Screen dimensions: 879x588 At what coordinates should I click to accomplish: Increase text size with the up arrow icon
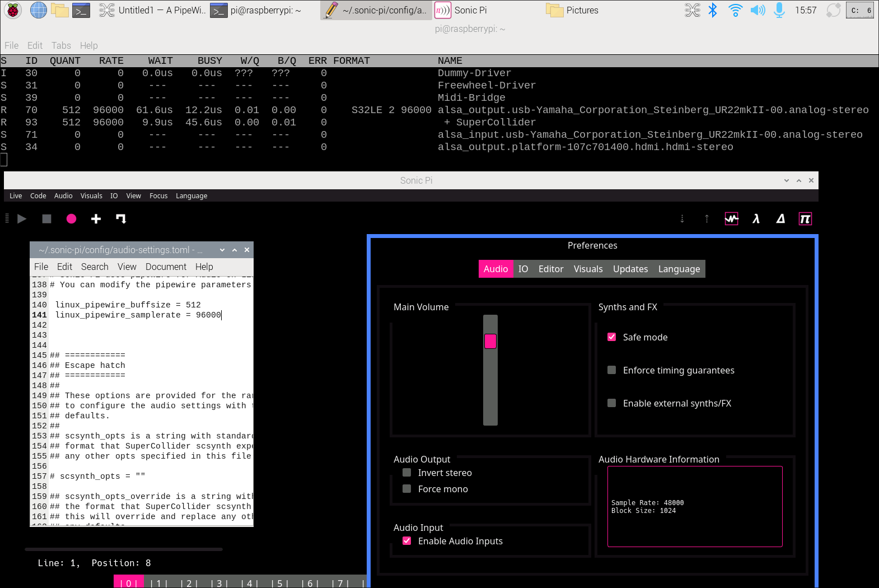click(707, 219)
